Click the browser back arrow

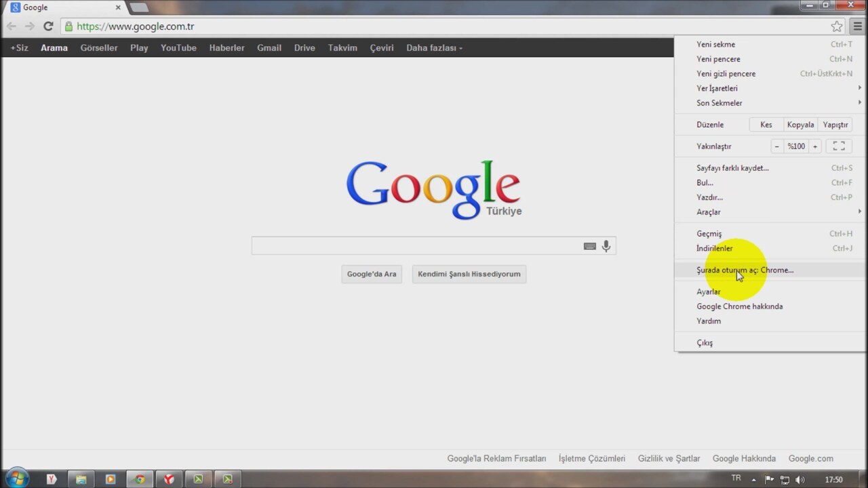click(12, 26)
